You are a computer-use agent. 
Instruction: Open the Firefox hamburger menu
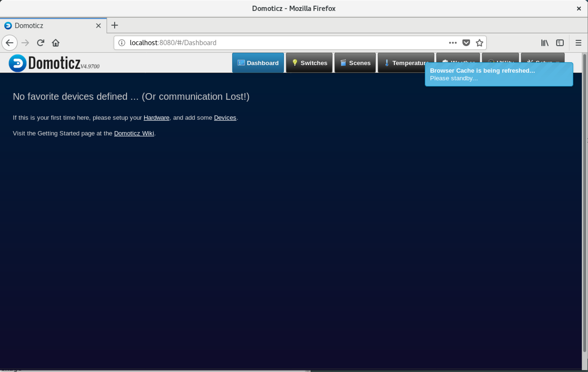tap(578, 43)
